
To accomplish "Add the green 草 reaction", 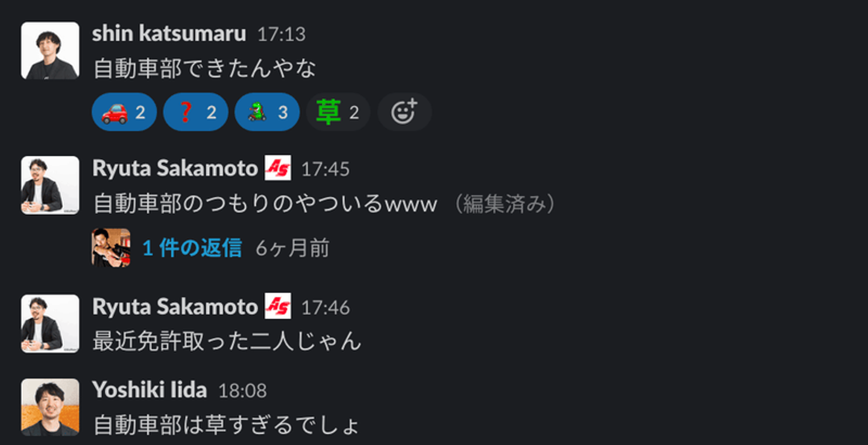I will click(x=338, y=112).
